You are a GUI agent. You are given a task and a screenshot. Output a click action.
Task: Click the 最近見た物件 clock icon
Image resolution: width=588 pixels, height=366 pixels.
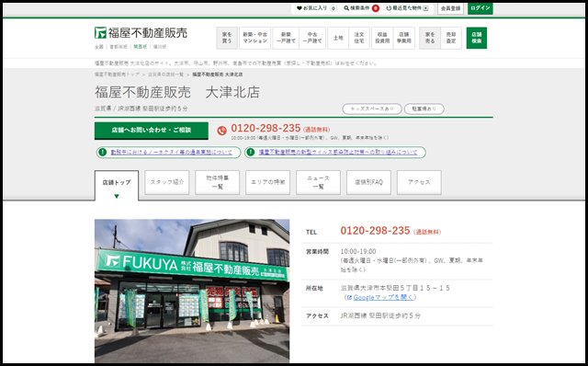point(389,8)
